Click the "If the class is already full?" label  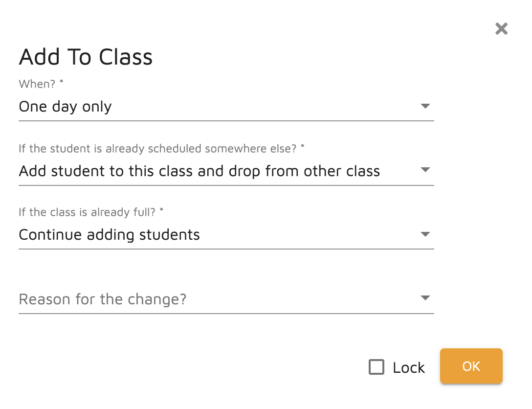[x=88, y=212]
